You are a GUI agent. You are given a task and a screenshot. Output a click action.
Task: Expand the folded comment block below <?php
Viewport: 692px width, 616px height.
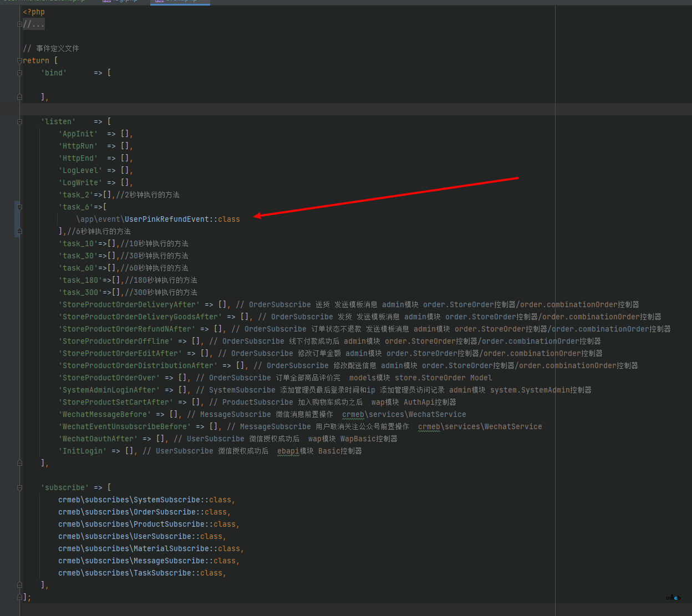[19, 24]
